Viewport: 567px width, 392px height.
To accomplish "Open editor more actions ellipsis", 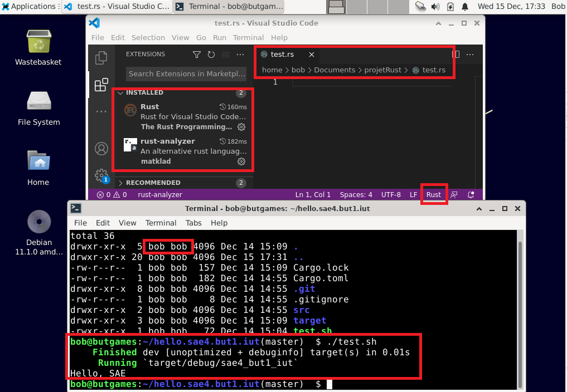I will pos(470,55).
